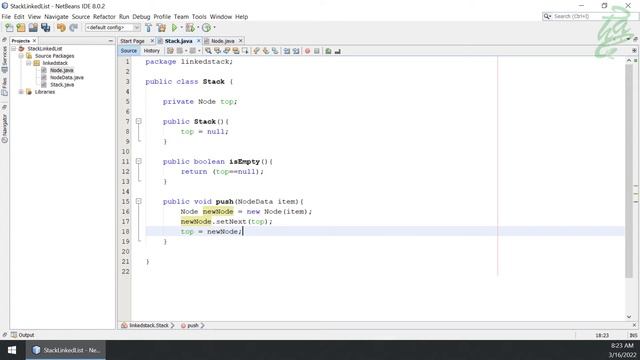Viewport: 640px width, 360px height.
Task: Click the Previous Bookmark icon
Action: click(x=256, y=51)
